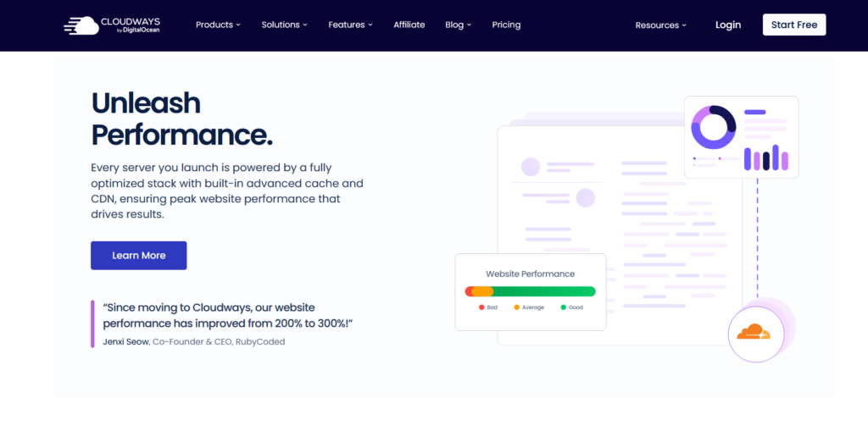Click the Learn More button
Screen dimensions: 868x448
(x=138, y=255)
